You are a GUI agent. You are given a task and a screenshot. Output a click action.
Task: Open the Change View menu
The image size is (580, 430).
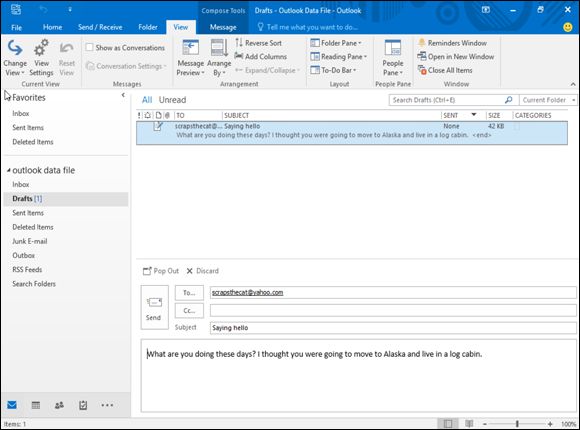(15, 58)
